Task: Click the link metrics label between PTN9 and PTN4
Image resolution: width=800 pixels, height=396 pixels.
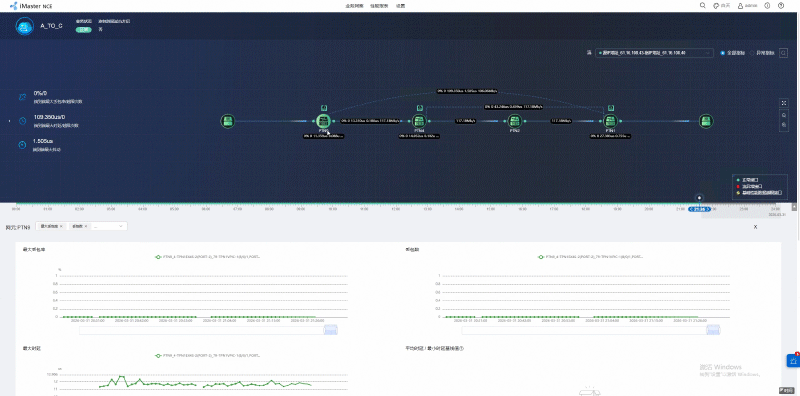Action: click(371, 121)
